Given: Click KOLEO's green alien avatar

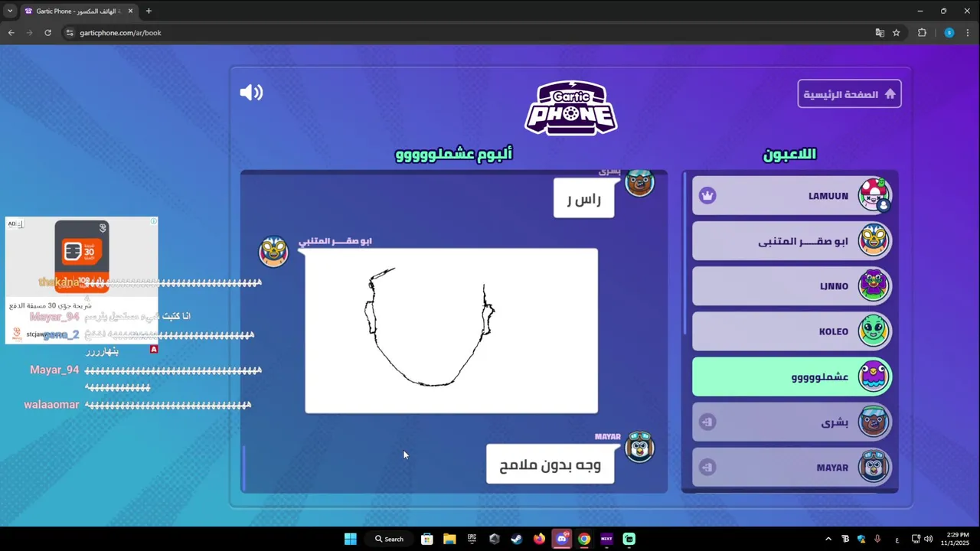Looking at the screenshot, I should click(874, 331).
